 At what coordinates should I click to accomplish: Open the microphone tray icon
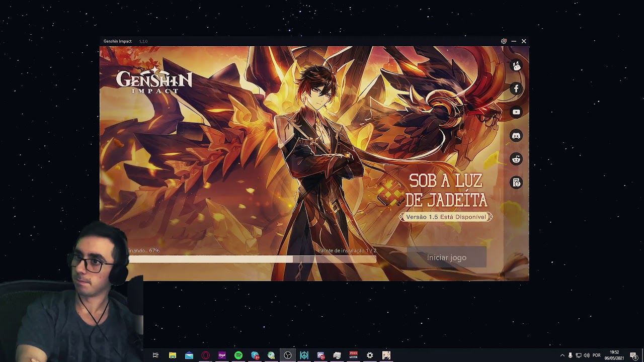coord(570,355)
